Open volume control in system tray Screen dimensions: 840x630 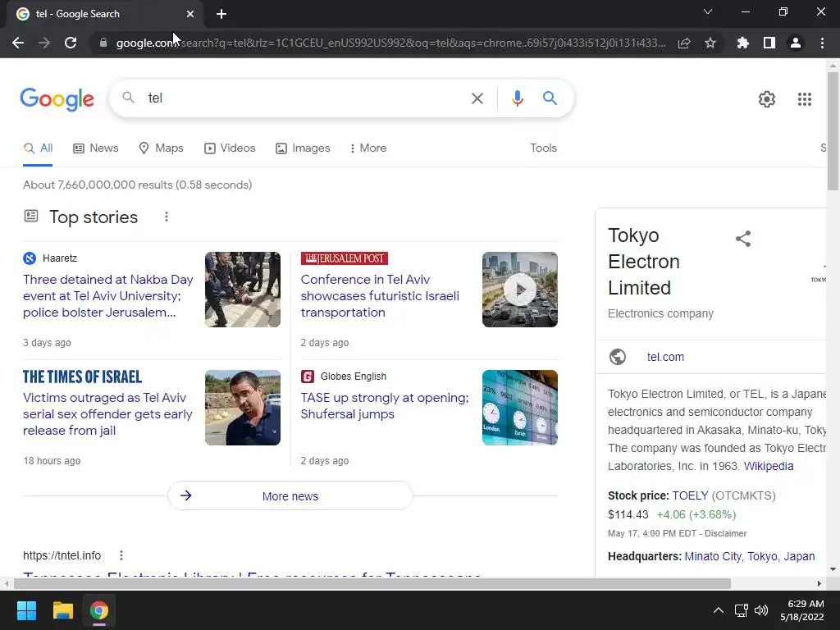tap(761, 610)
